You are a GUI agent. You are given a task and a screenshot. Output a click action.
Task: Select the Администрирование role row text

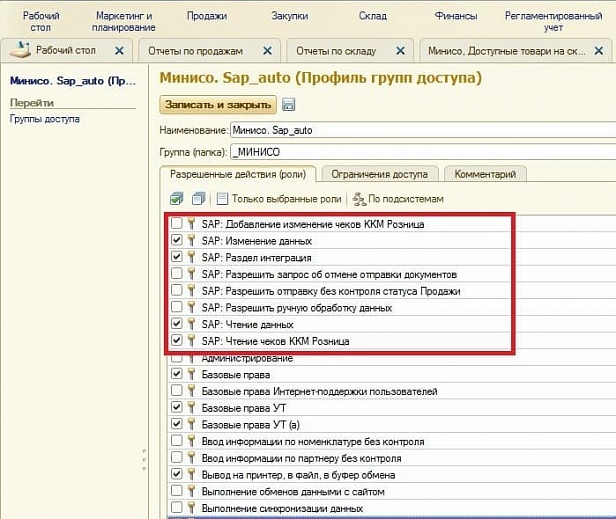tap(248, 358)
